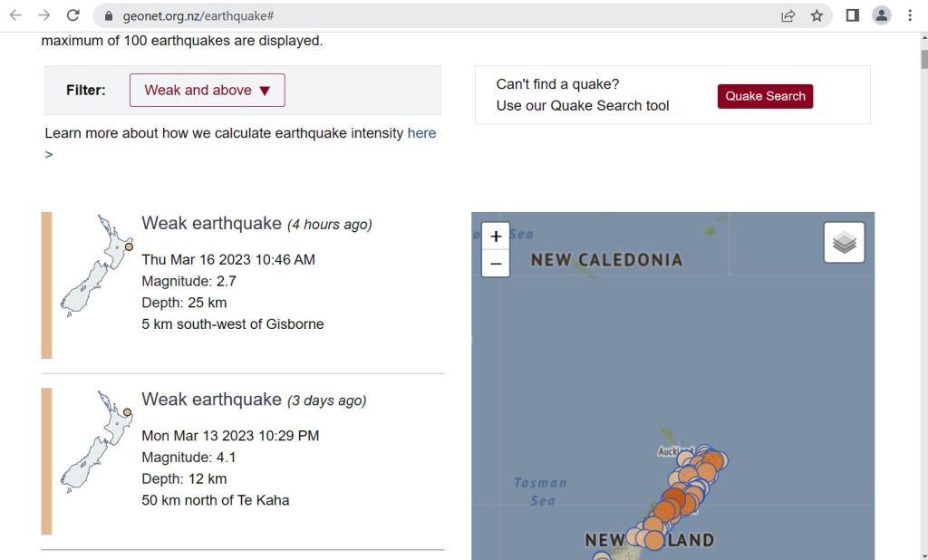Screen dimensions: 928x560
Task: Click the share page icon in address bar
Action: [788, 15]
